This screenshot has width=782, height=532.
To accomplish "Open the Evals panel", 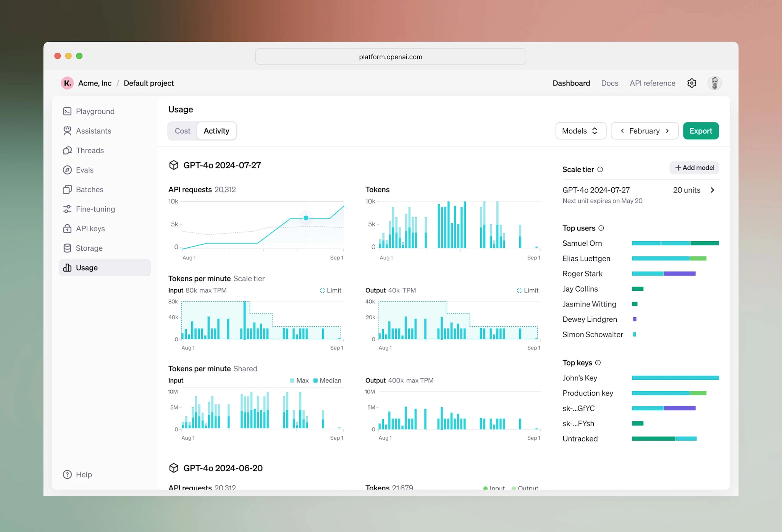I will (x=84, y=170).
